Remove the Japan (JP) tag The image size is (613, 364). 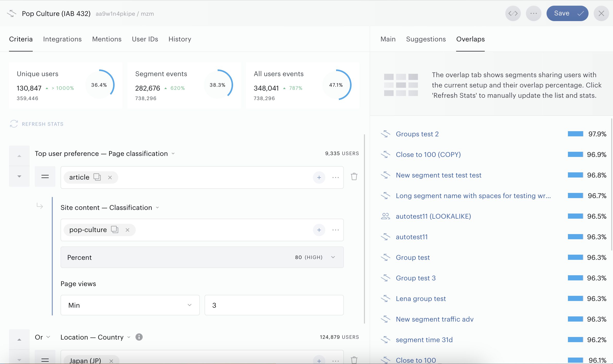[x=111, y=361]
